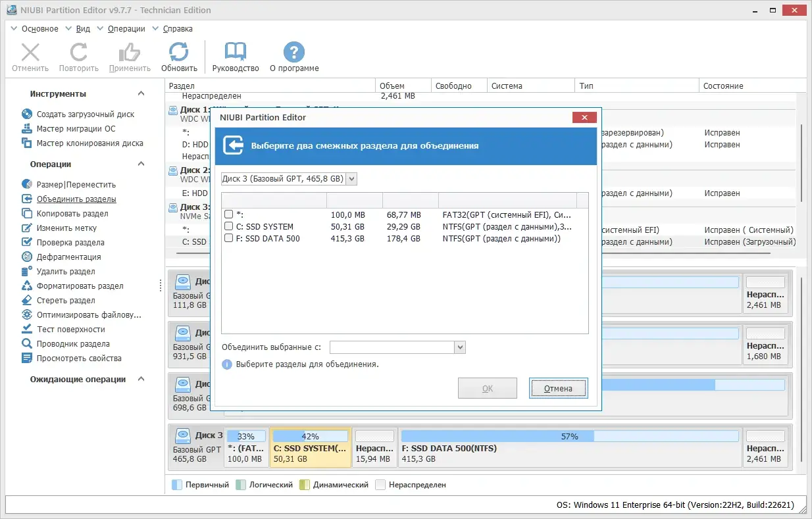This screenshot has width=812, height=519.
Task: Open the Вид menu
Action: (83, 29)
